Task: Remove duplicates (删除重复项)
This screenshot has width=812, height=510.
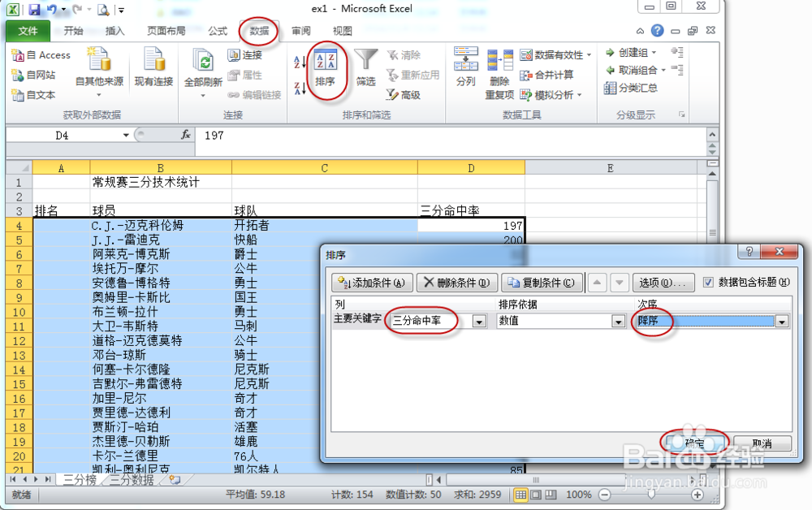Action: 499,74
